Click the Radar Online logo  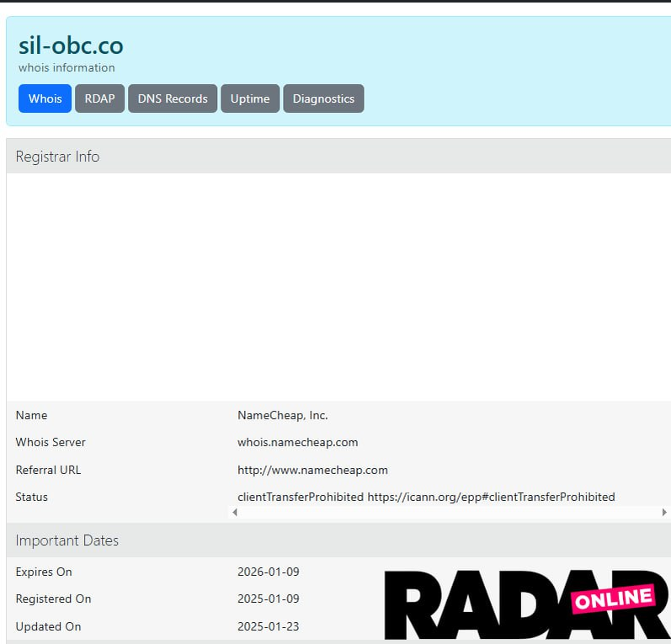527,605
